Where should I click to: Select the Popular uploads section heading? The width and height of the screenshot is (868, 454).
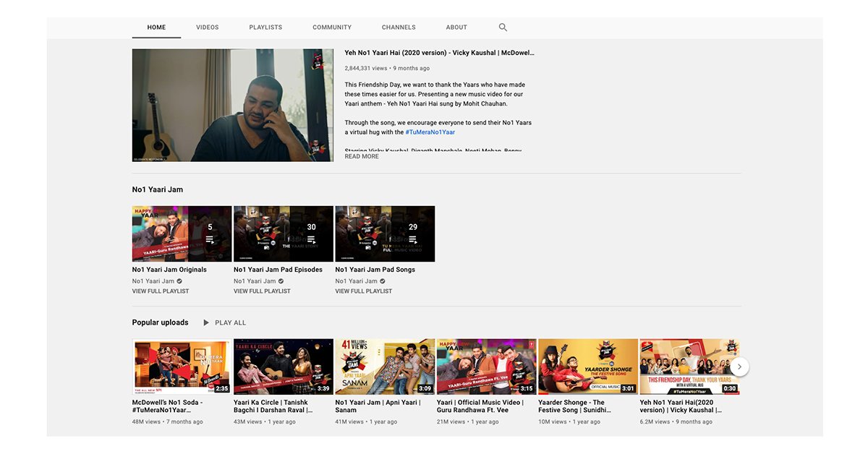(x=160, y=322)
